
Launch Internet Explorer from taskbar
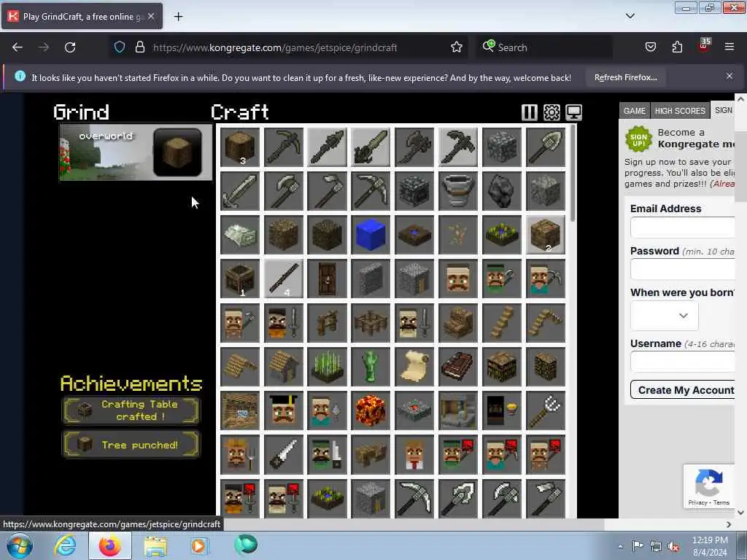(65, 545)
